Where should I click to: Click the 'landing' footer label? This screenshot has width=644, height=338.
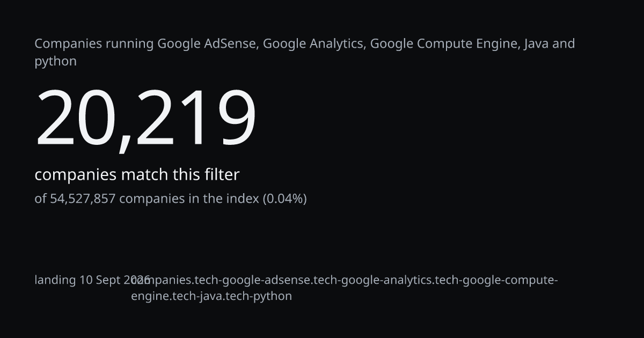point(55,280)
